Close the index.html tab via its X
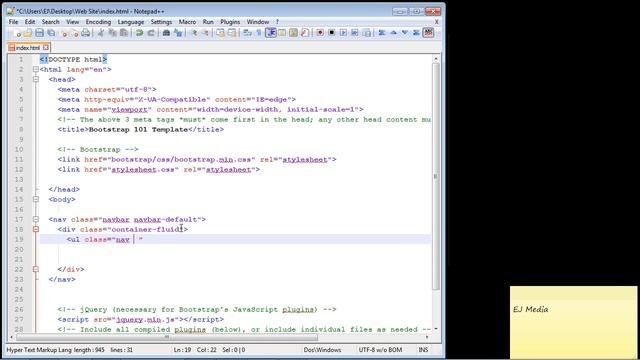The image size is (640, 360). pyautogui.click(x=46, y=47)
